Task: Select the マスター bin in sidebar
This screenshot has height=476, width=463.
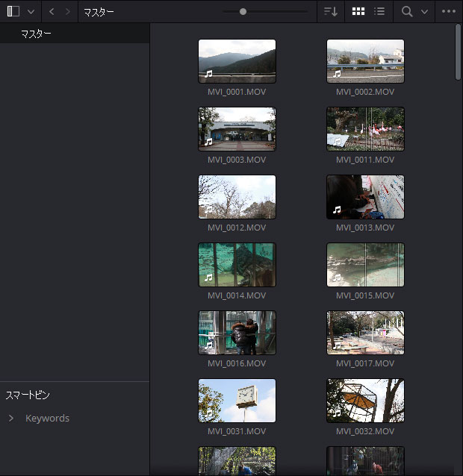Action: coord(36,34)
